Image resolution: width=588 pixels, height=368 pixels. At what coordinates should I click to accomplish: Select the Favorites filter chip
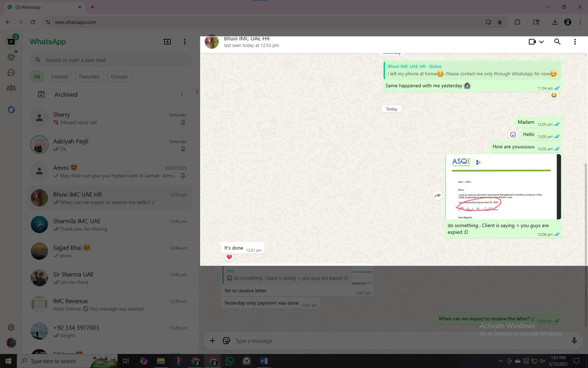click(x=89, y=76)
